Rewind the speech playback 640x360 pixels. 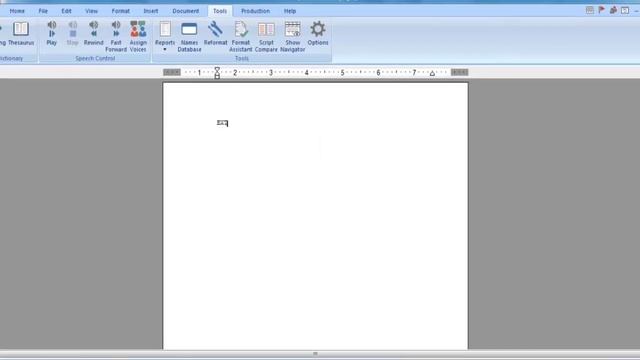click(x=93, y=33)
